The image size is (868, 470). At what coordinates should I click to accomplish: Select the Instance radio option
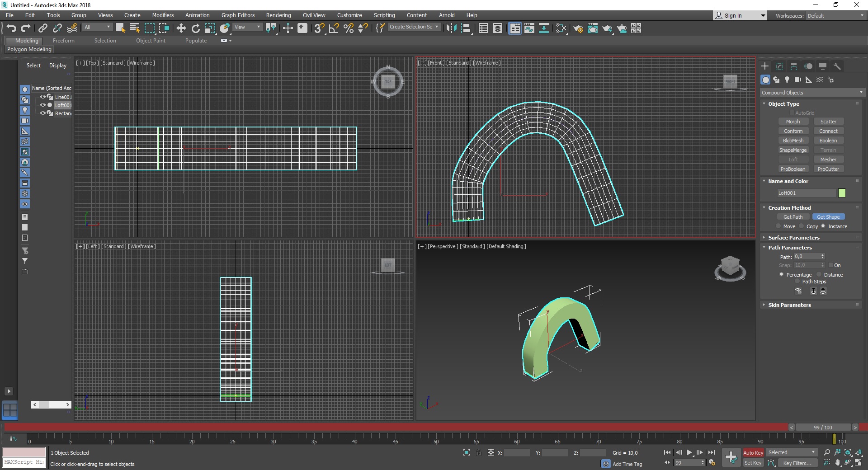click(823, 226)
